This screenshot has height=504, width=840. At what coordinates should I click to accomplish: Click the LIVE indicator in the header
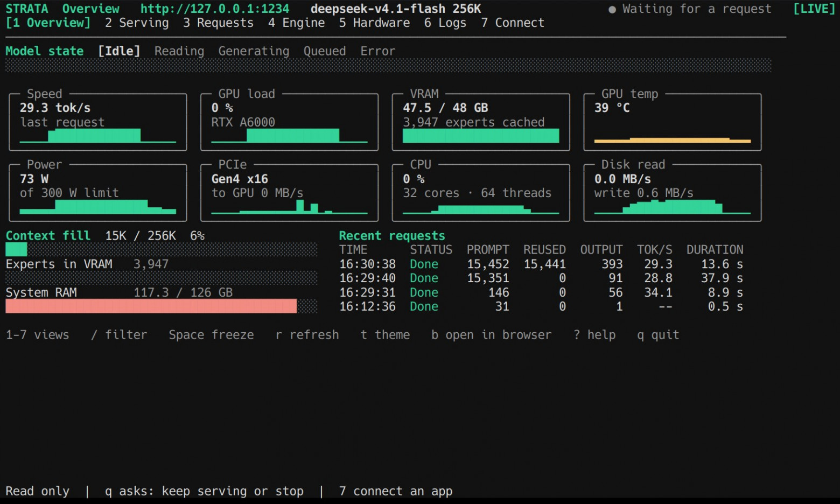pyautogui.click(x=814, y=9)
